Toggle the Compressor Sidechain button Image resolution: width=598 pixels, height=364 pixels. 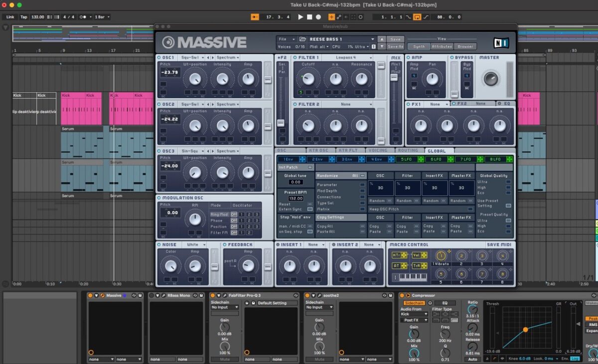pyautogui.click(x=414, y=303)
